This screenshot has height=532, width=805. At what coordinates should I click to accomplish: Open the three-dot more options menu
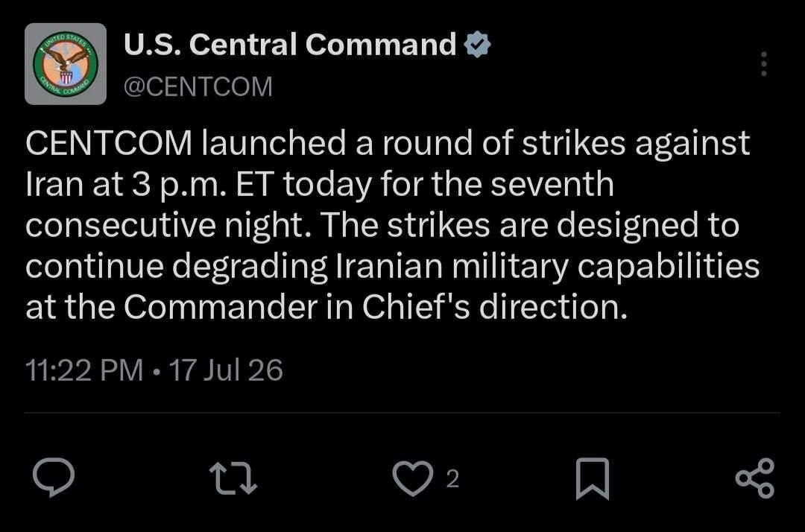click(x=764, y=63)
